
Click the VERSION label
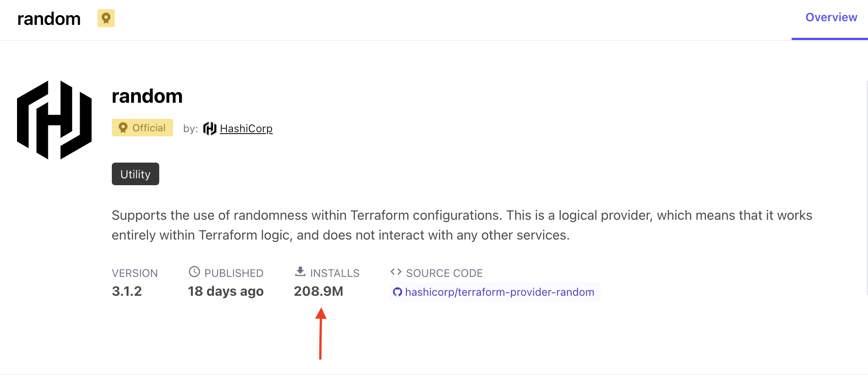pos(135,273)
